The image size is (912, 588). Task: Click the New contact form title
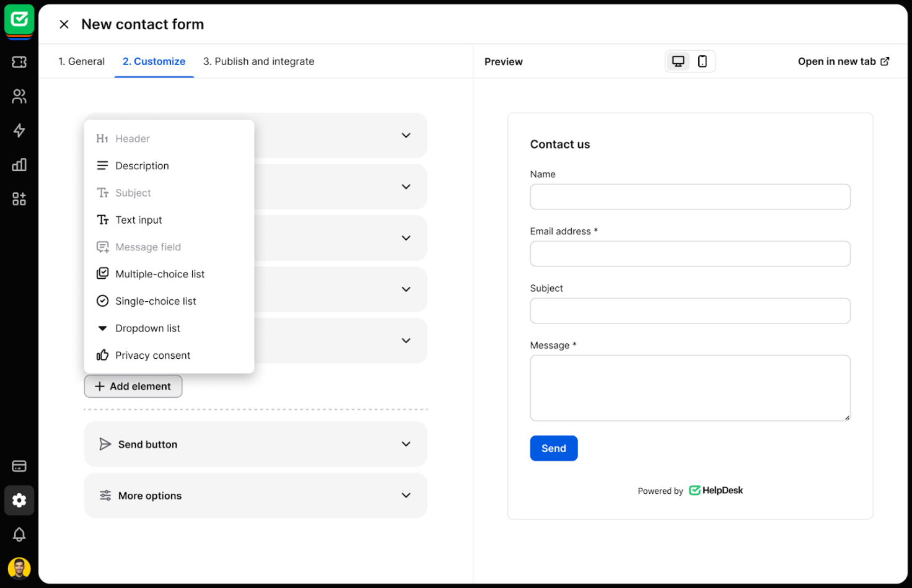click(142, 24)
